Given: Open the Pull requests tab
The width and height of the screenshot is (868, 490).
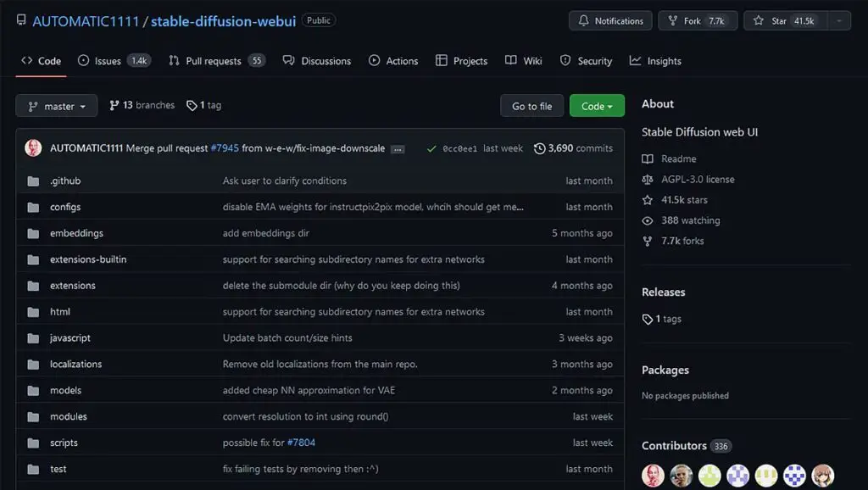Looking at the screenshot, I should [x=217, y=61].
